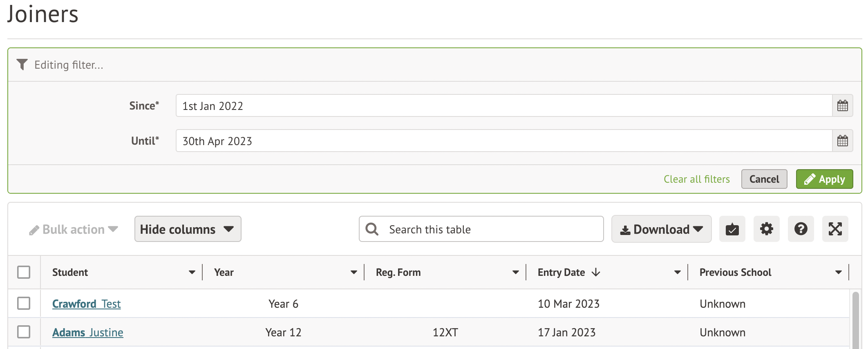Click into the Search this table field
The width and height of the screenshot is (868, 349).
(490, 229)
